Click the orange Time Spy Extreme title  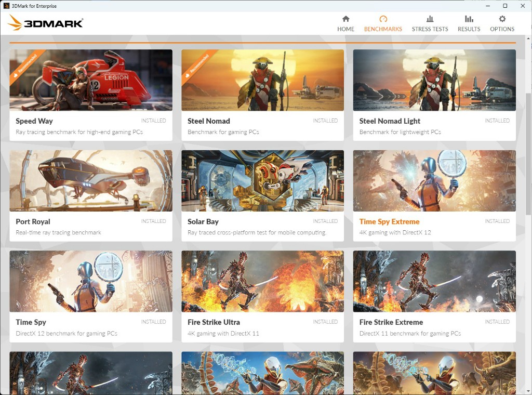tap(390, 221)
